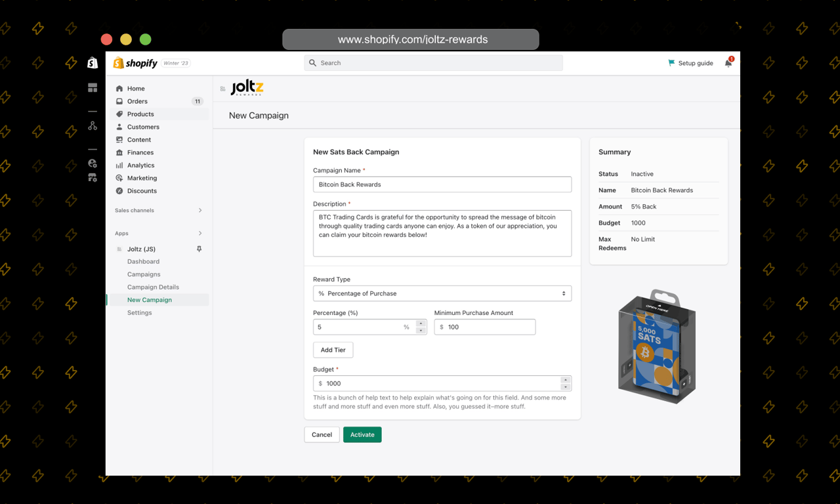Click the Products tag icon in sidebar

pos(119,114)
